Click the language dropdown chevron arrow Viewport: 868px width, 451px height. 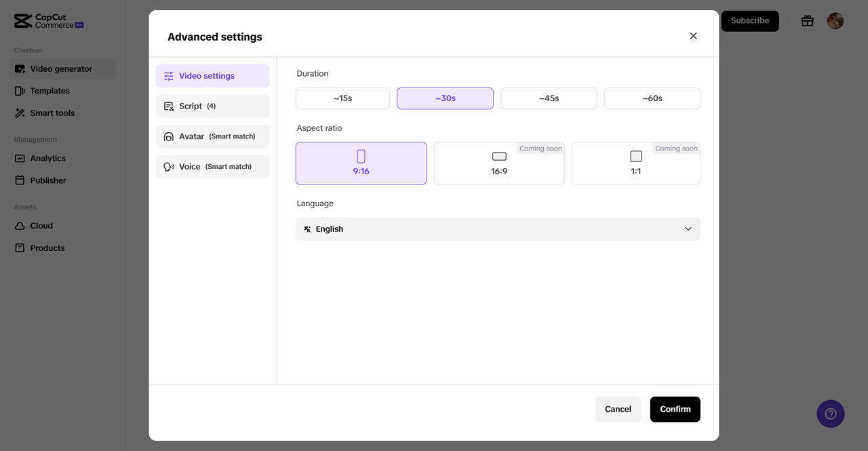tap(688, 229)
